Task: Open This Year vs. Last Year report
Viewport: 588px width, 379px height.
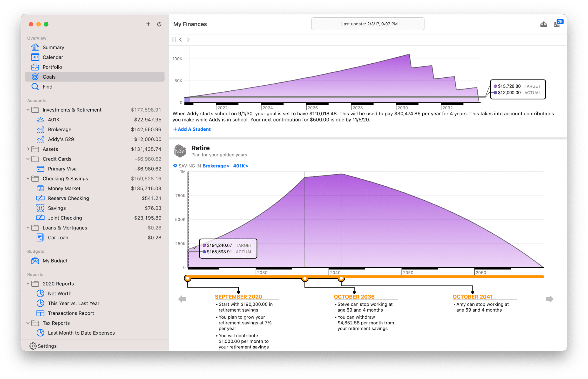Action: (95, 303)
